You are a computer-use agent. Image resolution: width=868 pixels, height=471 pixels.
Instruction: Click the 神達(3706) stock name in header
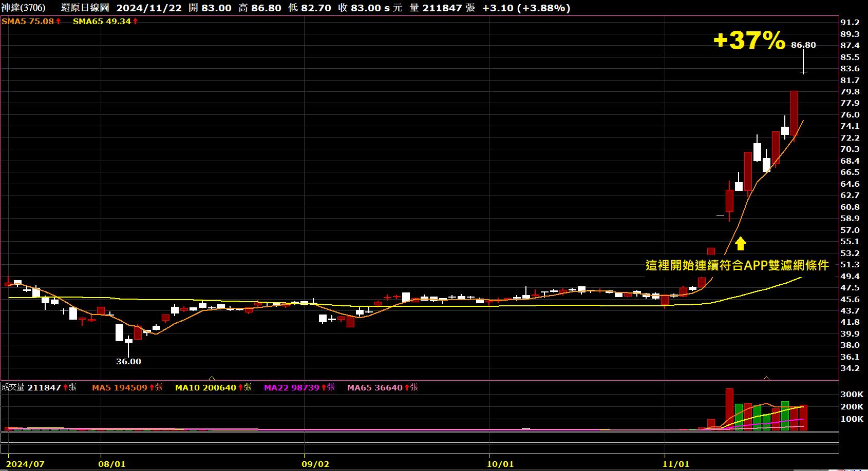23,8
